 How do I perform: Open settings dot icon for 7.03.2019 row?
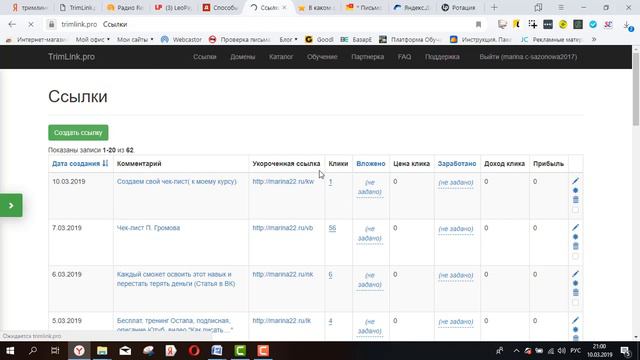(576, 237)
